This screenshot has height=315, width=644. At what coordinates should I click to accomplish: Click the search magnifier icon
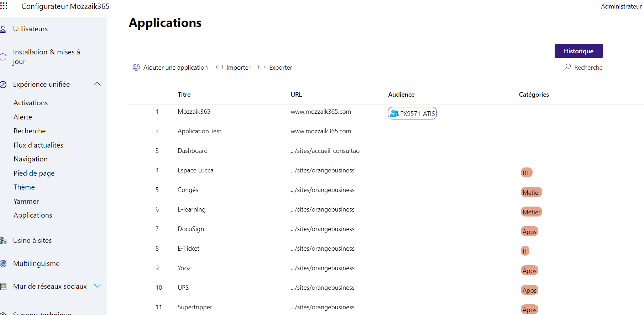[567, 67]
